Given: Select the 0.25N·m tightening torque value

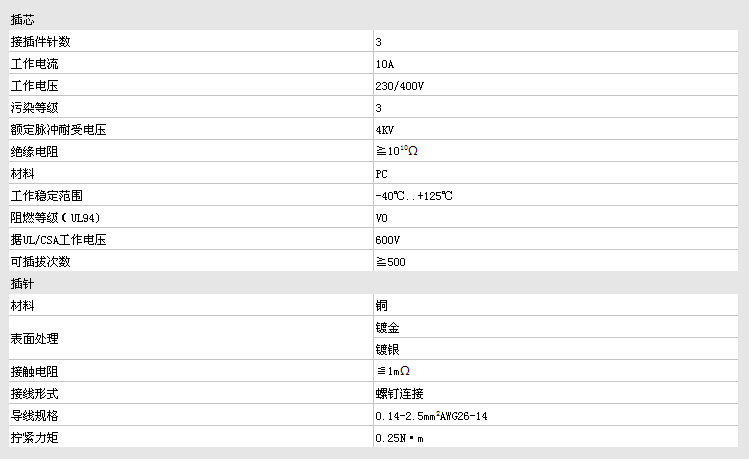Looking at the screenshot, I should pyautogui.click(x=400, y=438).
